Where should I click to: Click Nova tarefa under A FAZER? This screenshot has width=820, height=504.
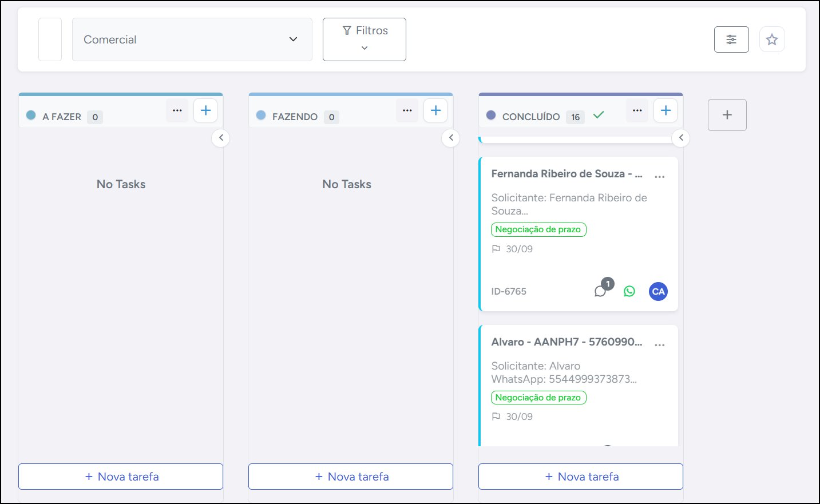(121, 477)
